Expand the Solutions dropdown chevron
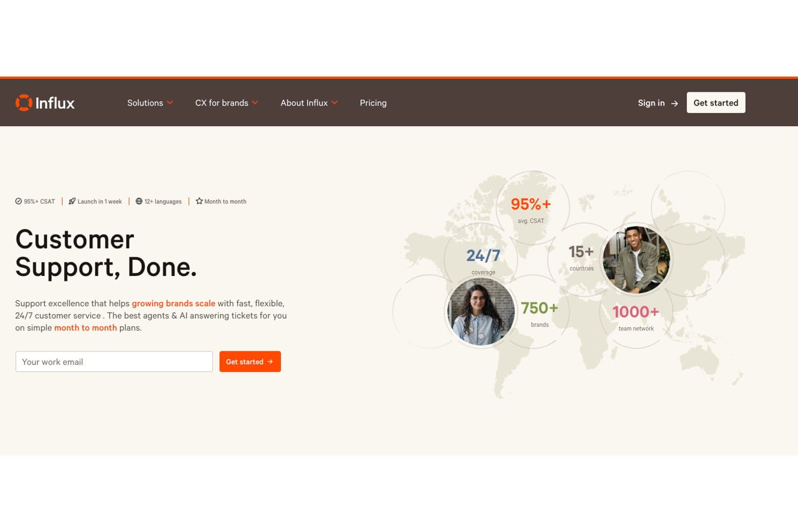This screenshot has height=532, width=798. pos(170,102)
